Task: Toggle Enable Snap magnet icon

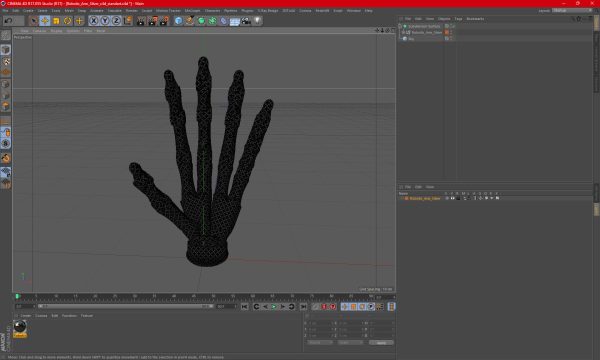Action: point(5,158)
